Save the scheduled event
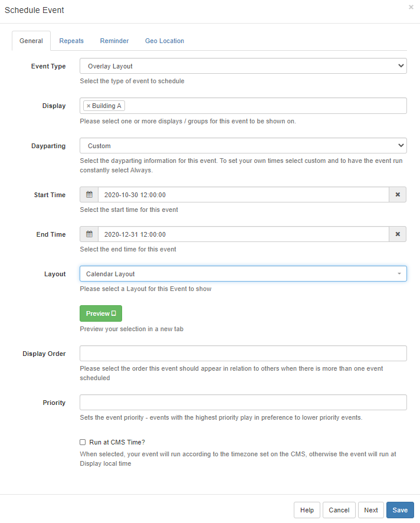Viewport: 420px width, 523px height. (x=400, y=510)
